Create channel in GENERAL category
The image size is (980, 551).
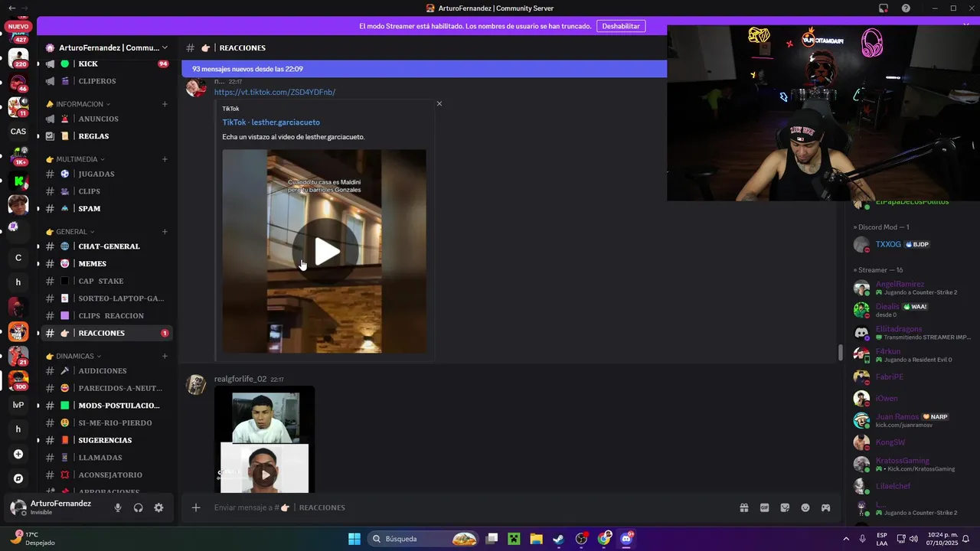click(x=165, y=232)
